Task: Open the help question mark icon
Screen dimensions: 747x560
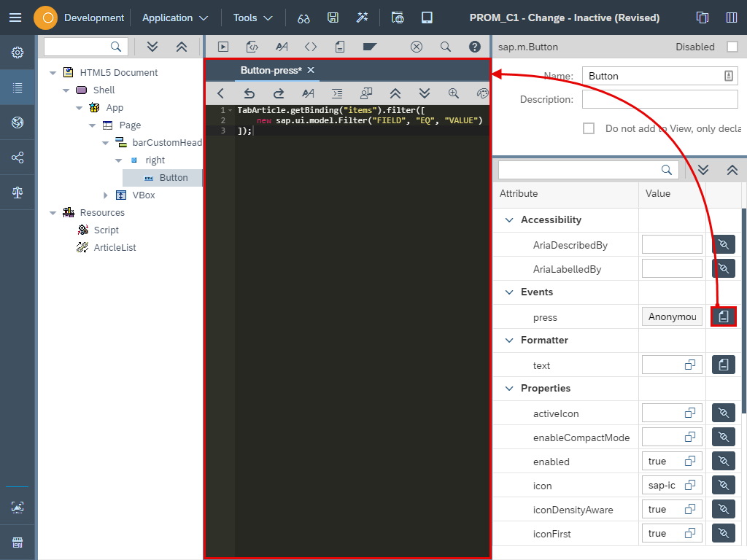Action: (x=474, y=46)
